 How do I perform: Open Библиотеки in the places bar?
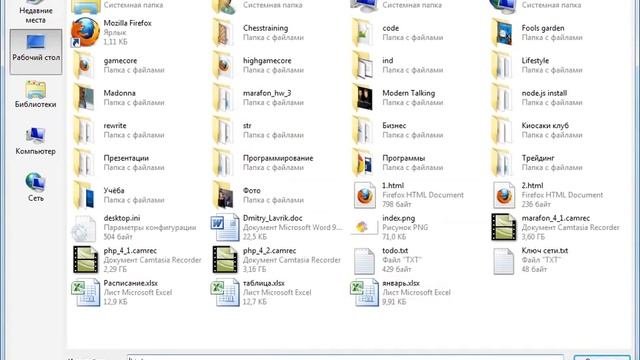point(36,94)
